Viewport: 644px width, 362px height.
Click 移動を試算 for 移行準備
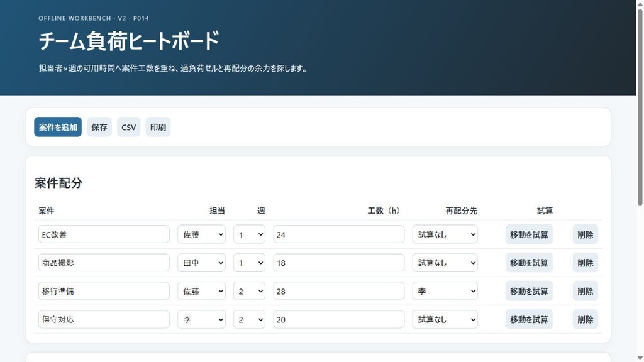tap(529, 291)
